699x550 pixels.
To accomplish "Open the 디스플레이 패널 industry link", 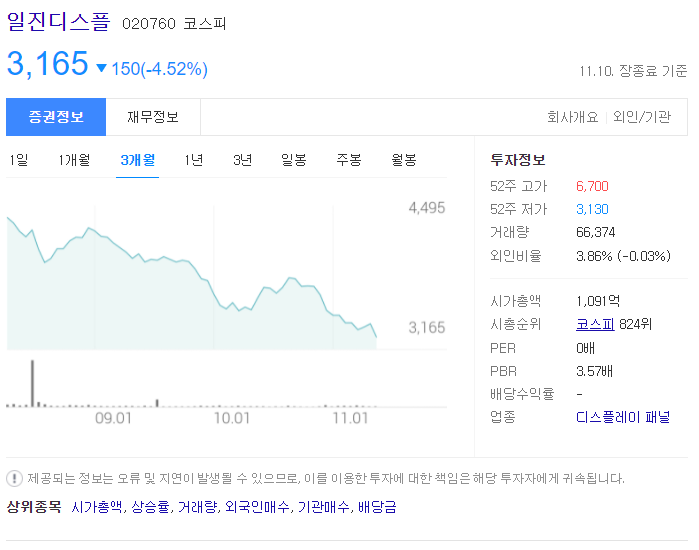I will point(623,417).
